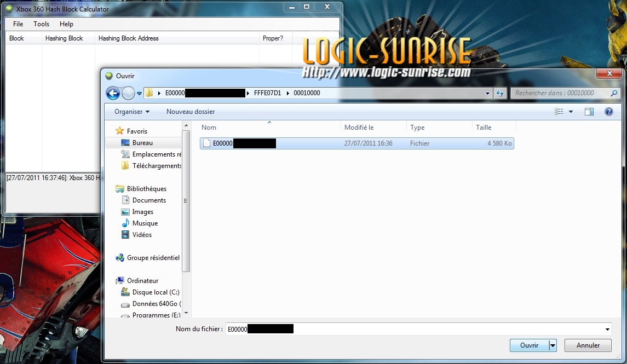Select Groupe résidentiel in navigation pane

coord(153,258)
